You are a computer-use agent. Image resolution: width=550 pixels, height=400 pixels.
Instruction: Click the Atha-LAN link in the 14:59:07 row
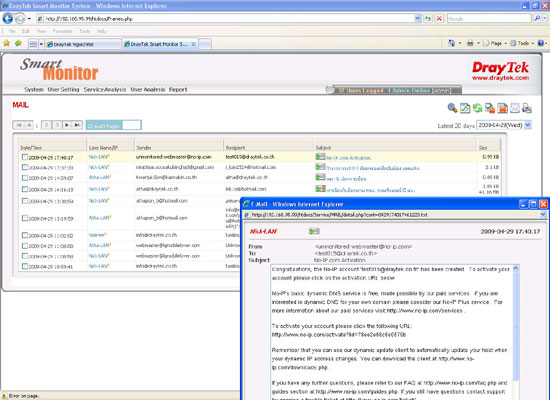click(100, 177)
